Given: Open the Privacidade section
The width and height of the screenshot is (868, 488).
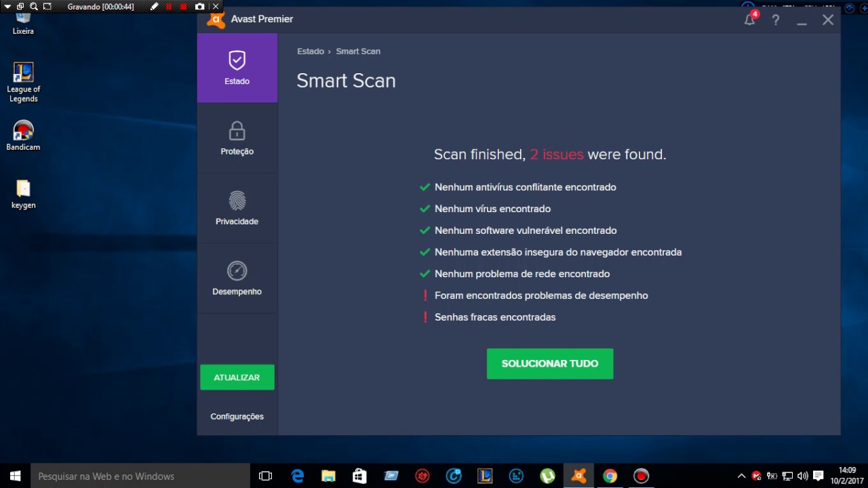Looking at the screenshot, I should (237, 208).
